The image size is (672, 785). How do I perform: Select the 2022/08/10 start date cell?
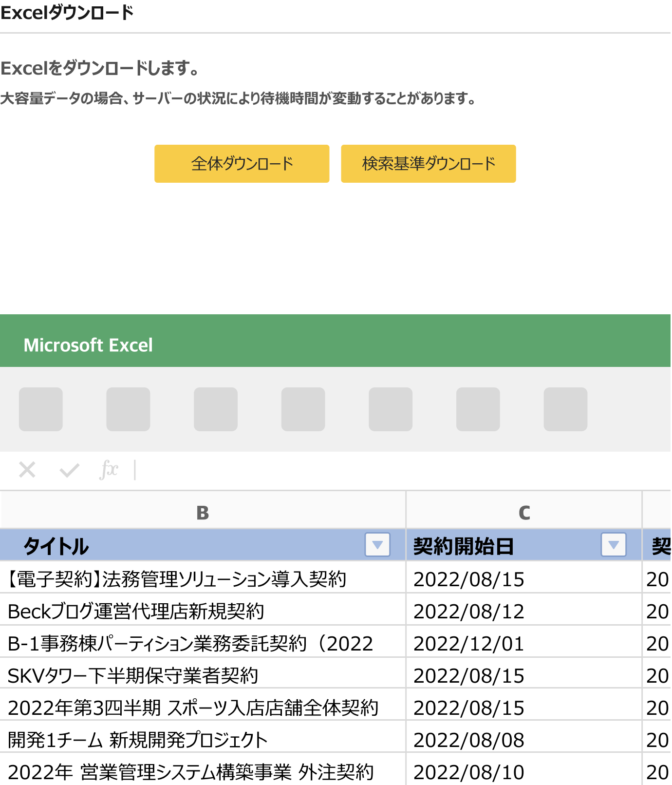[x=524, y=772]
